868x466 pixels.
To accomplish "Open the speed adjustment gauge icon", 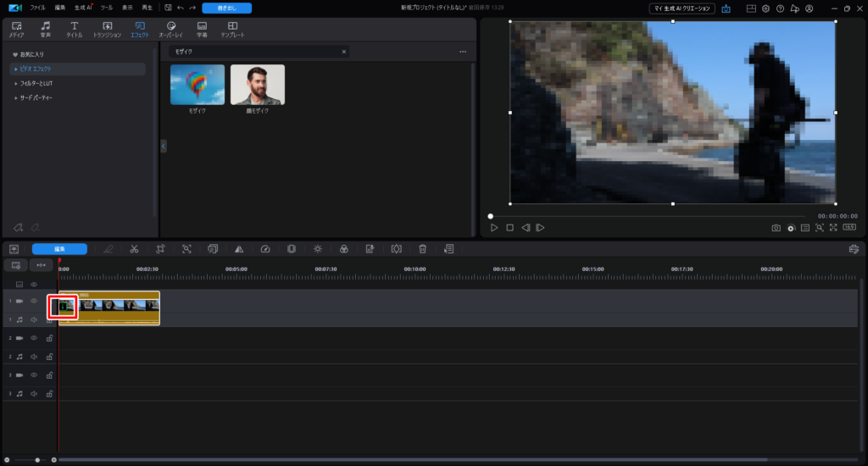I will tap(265, 249).
